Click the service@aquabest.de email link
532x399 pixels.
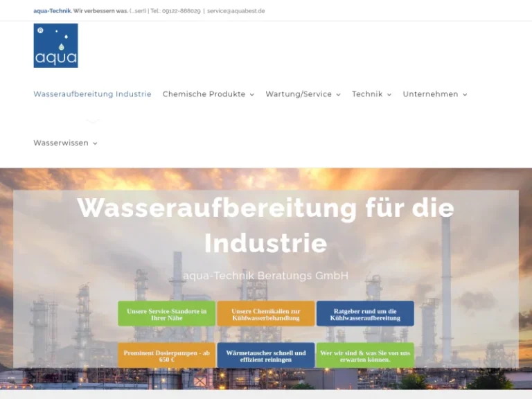(x=236, y=11)
